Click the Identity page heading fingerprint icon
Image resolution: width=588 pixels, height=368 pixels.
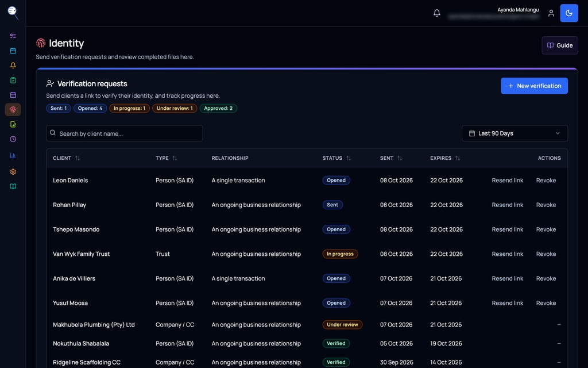coord(41,43)
